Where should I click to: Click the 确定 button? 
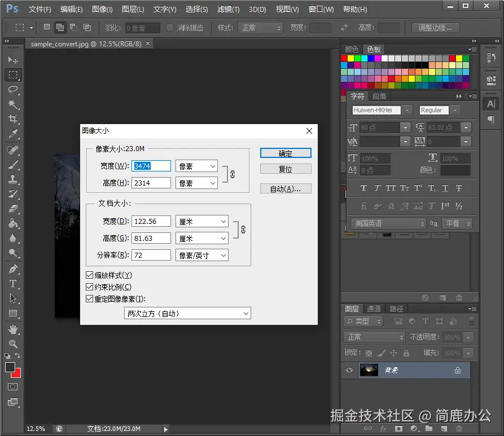click(x=286, y=153)
